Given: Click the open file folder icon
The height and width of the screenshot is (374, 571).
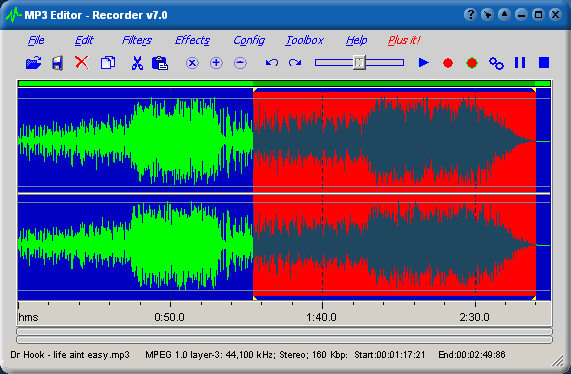Looking at the screenshot, I should [x=34, y=63].
